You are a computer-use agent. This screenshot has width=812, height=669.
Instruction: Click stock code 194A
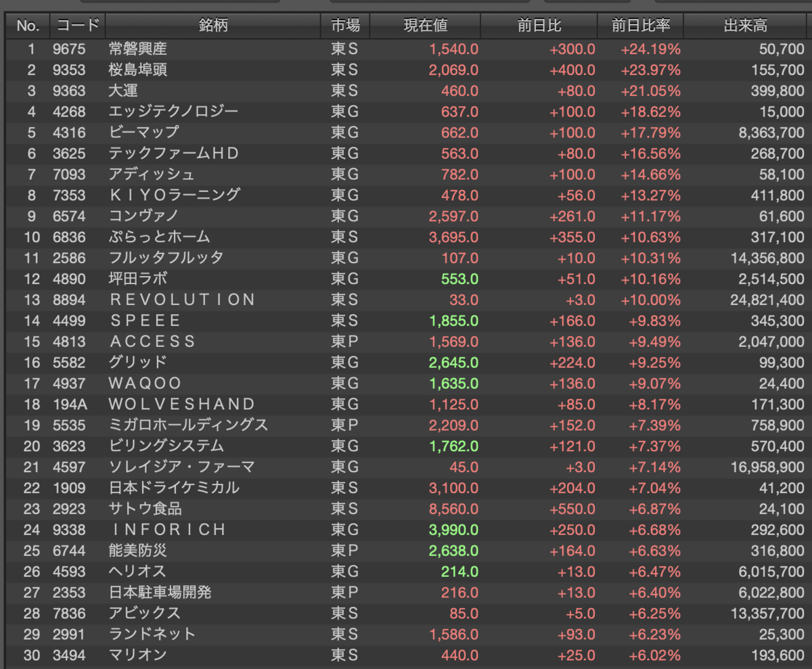pos(69,405)
